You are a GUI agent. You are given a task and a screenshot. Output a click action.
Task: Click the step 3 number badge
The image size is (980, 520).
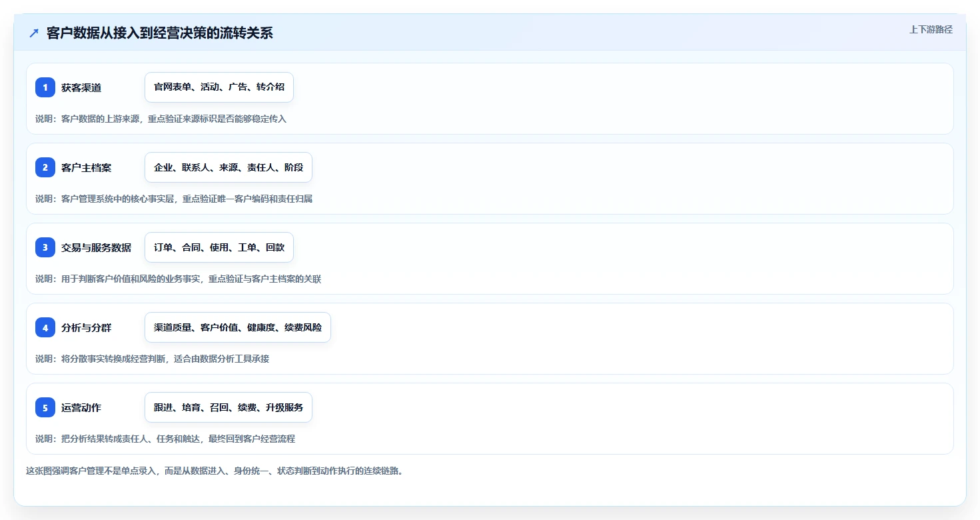tap(45, 247)
